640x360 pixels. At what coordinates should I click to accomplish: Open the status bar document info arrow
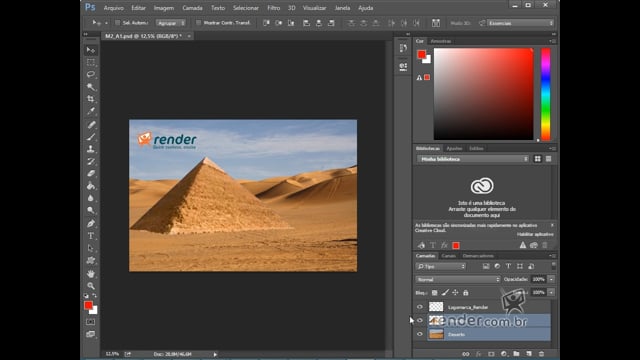tap(215, 354)
